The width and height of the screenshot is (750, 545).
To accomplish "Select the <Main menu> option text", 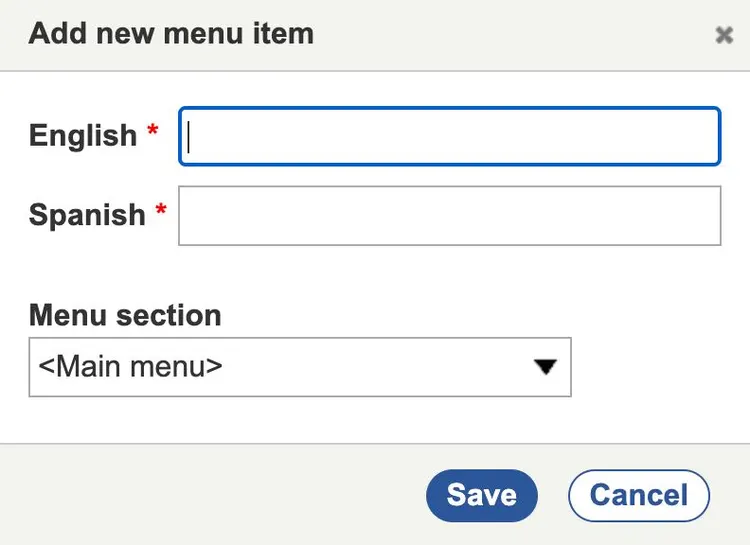I will click(x=130, y=367).
